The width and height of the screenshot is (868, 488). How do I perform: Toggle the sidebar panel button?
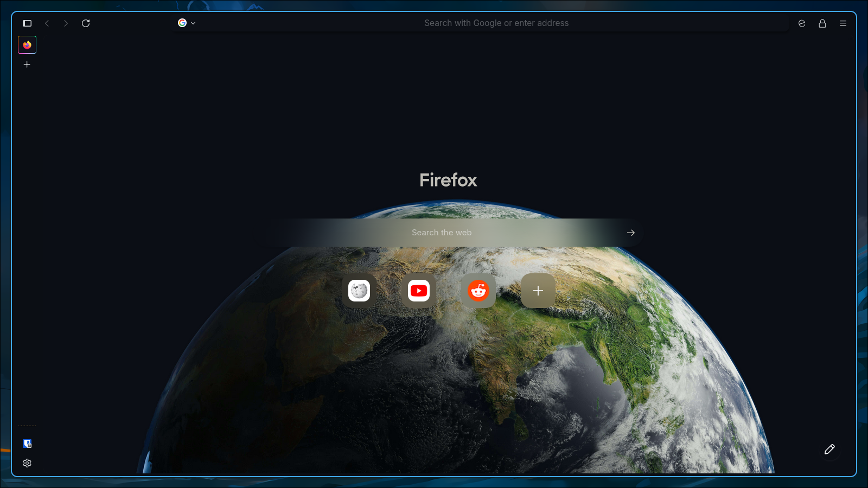[x=27, y=23]
